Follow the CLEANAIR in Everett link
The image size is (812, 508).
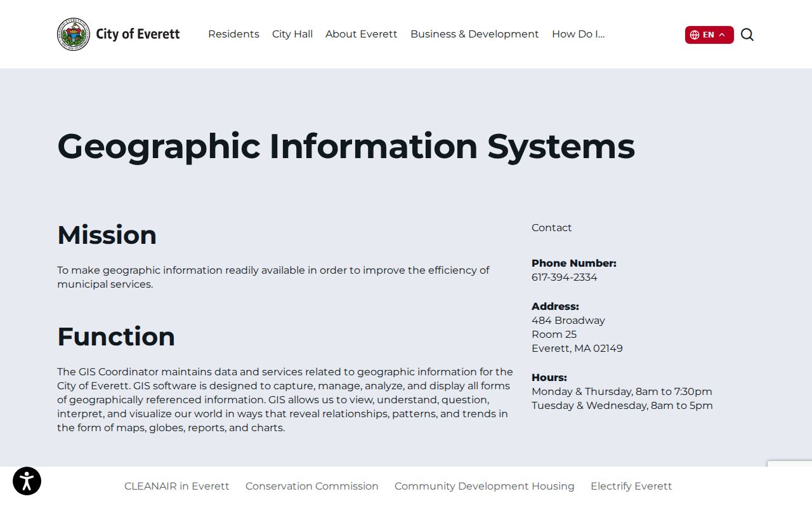pos(177,486)
